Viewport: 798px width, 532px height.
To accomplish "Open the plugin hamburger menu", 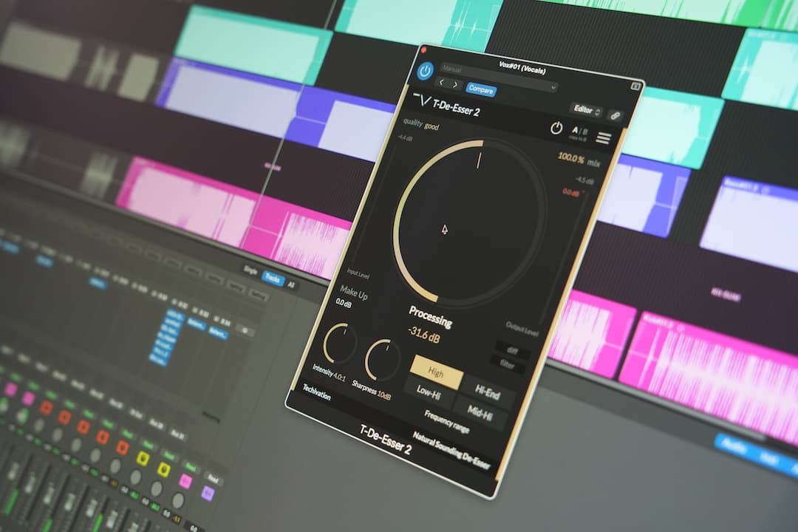I will (604, 137).
